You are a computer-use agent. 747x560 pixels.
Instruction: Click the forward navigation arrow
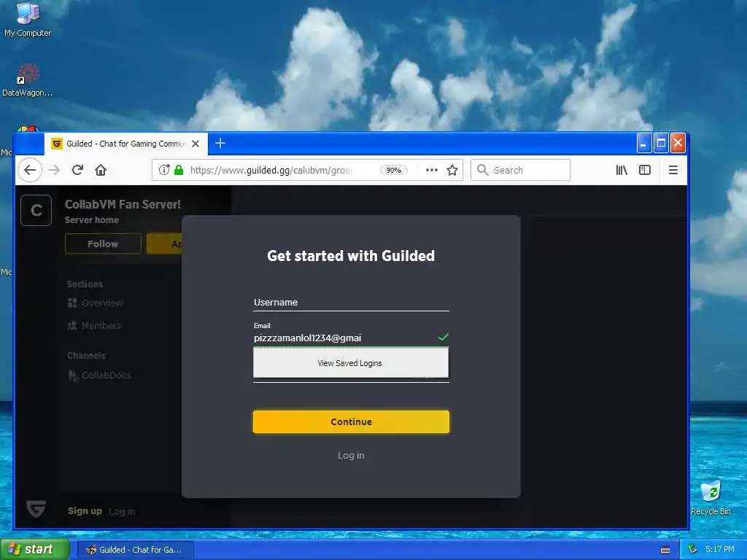(x=54, y=170)
